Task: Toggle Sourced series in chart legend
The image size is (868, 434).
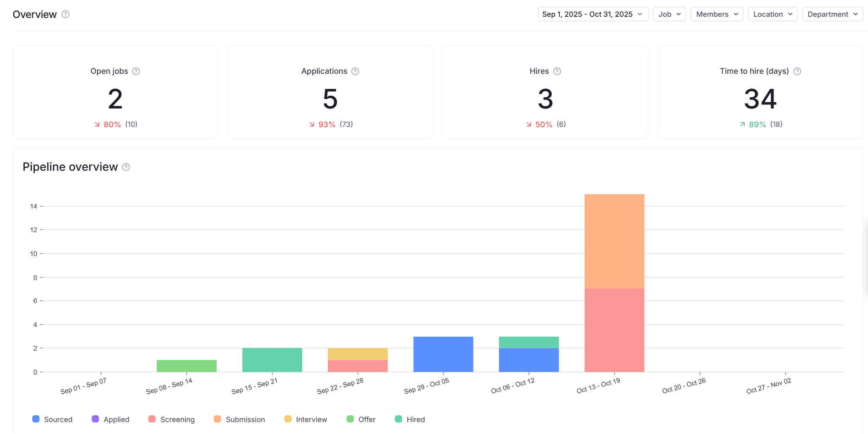Action: click(x=52, y=419)
